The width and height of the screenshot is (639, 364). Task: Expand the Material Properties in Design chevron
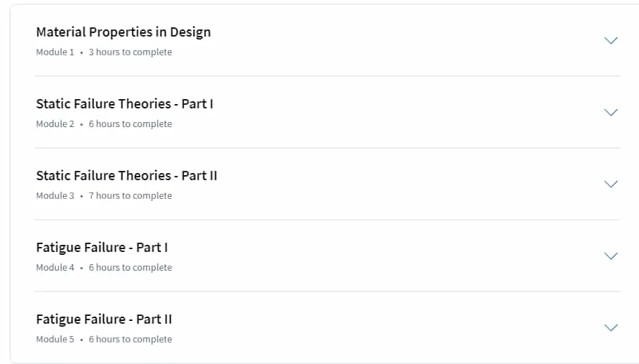(x=610, y=40)
